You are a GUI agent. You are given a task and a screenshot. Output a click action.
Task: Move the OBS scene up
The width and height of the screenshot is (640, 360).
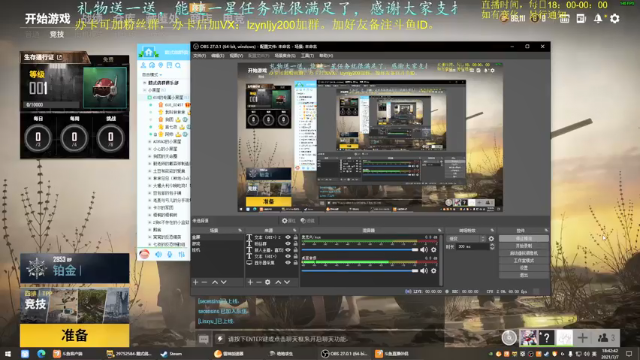pos(215,282)
